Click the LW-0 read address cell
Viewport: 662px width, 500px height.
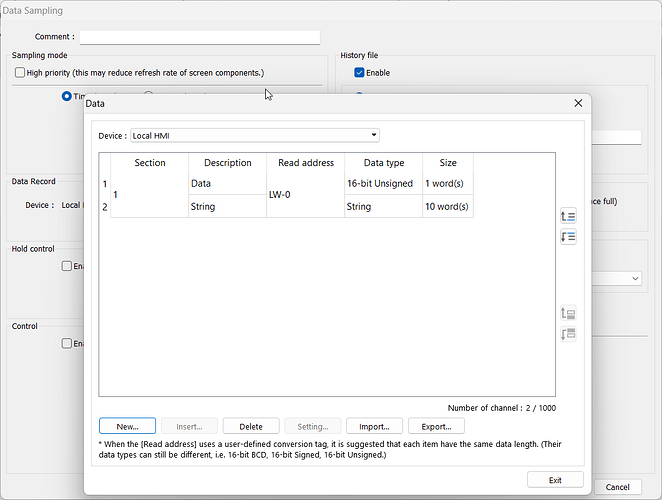pos(306,195)
